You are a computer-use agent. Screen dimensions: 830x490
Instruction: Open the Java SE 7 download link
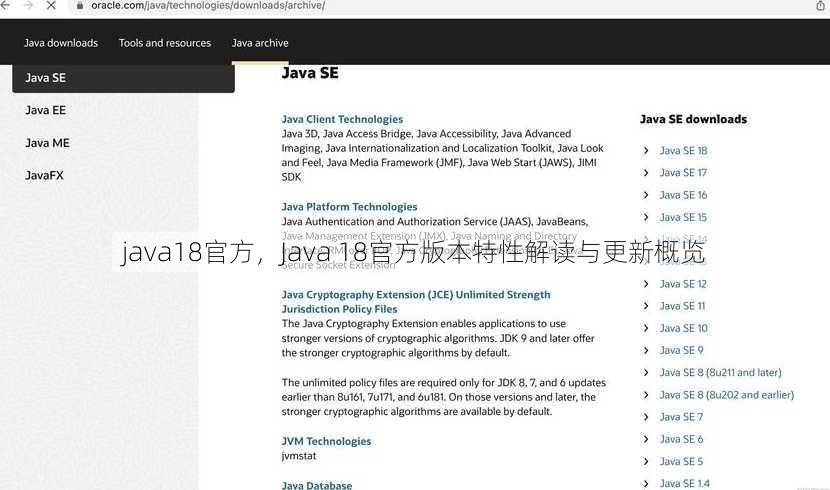coord(681,417)
